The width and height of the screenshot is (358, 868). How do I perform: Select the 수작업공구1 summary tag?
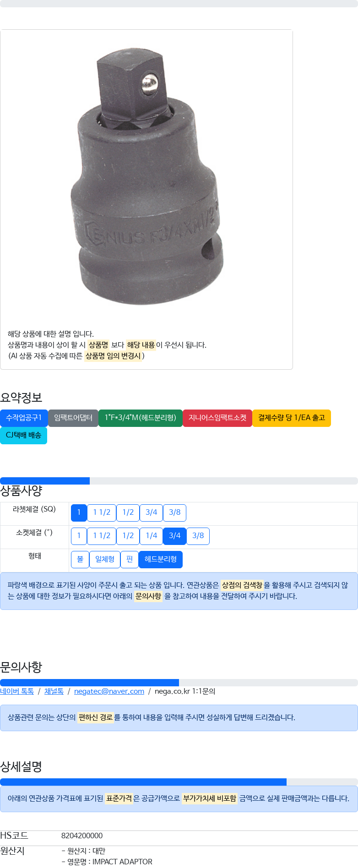tap(24, 418)
